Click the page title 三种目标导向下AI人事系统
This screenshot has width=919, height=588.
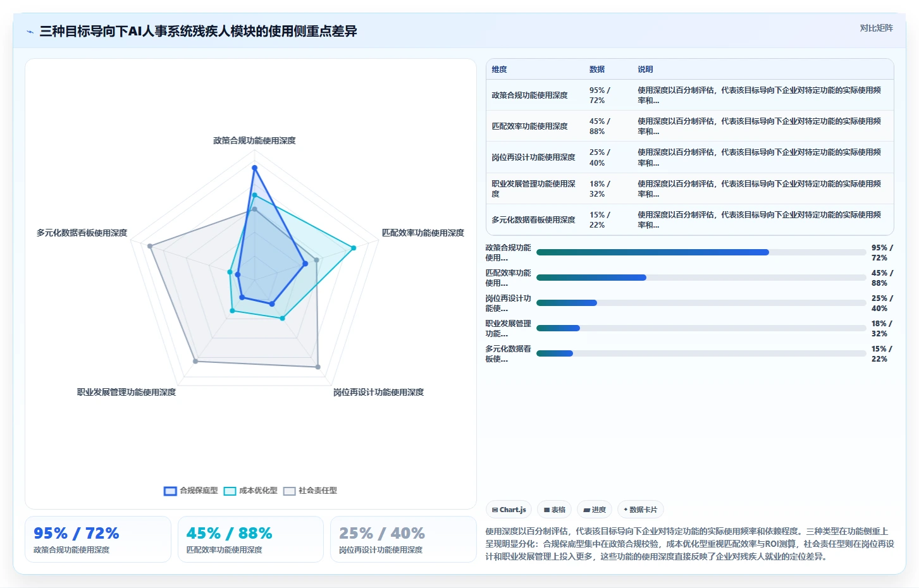[x=198, y=32]
